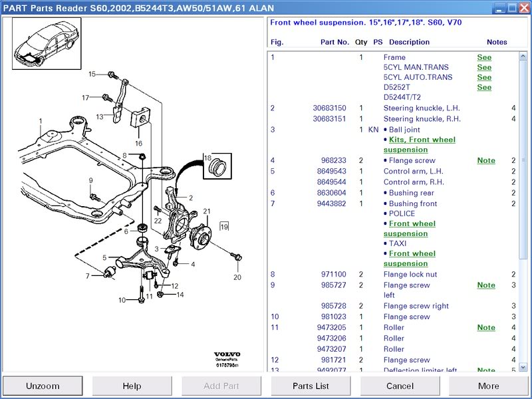Select Control arm, R.H. row
The image size is (532, 399).
click(x=393, y=182)
